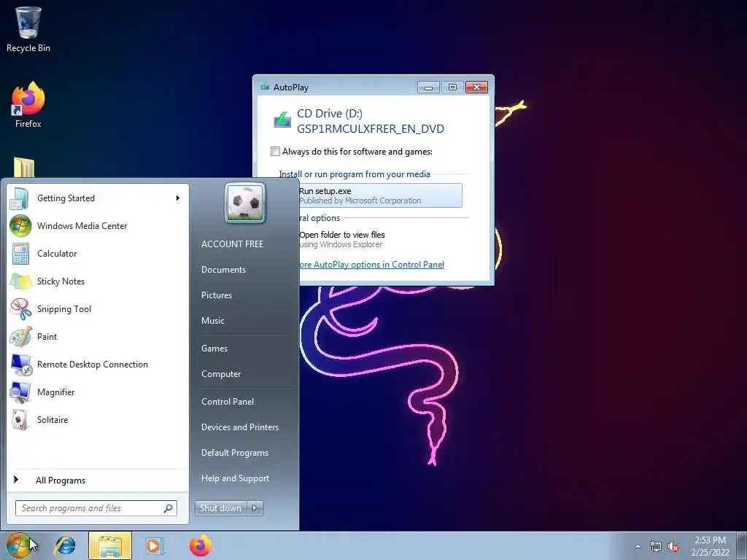Check Always do this for software and games
The height and width of the screenshot is (560, 747).
275,152
